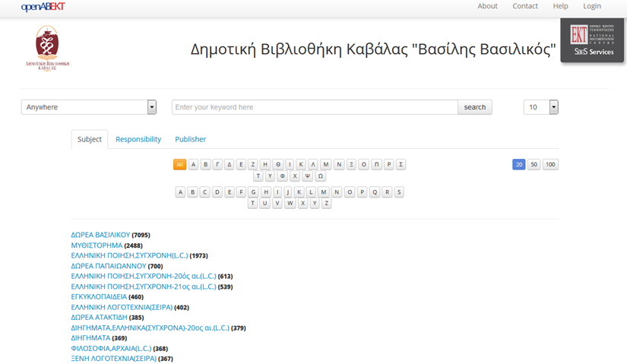Screen dimensions: 627x364
Task: Open subject ΕΛΛΗΝΙΚΗ ΠΟΙΗΣΗ,ΣΥΓΧΡΟΝΗ-20ός αι.
Action: coord(143,276)
